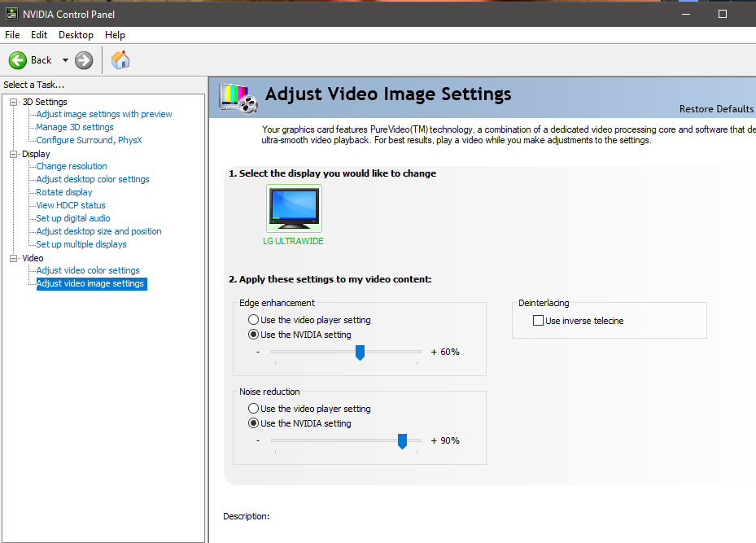Open Adjust desktop size and position

(x=98, y=231)
